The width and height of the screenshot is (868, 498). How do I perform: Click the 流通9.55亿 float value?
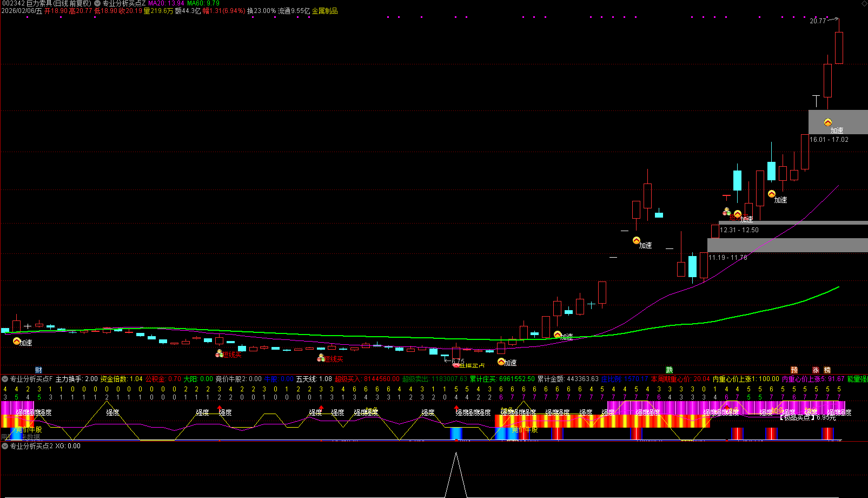coord(294,11)
